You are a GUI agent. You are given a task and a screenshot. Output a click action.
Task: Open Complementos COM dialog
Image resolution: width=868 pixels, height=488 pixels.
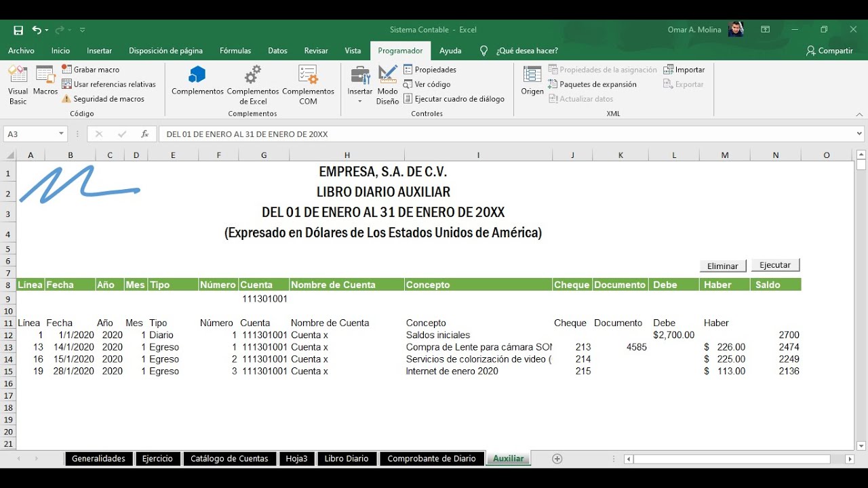click(x=308, y=85)
